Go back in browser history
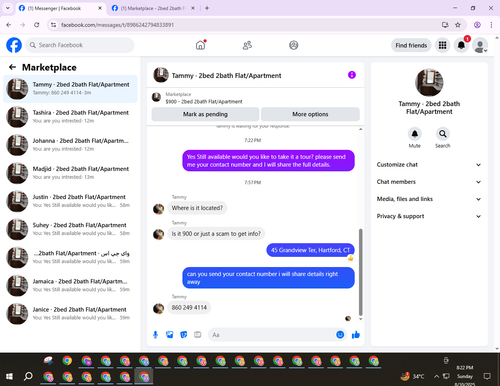 coord(9,25)
